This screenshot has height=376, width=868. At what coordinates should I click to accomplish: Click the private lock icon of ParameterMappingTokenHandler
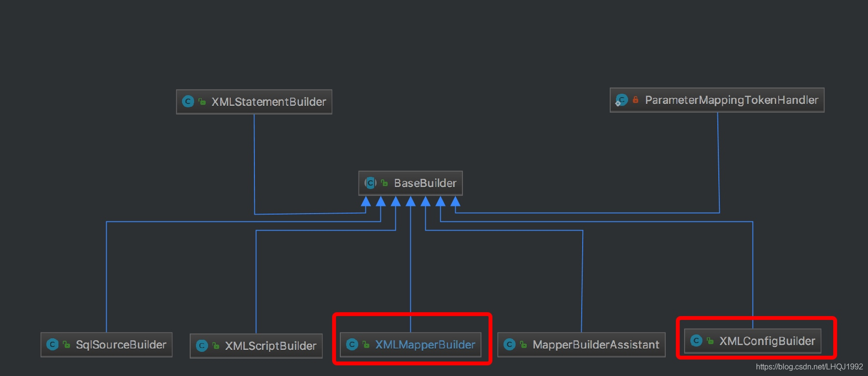tap(635, 100)
